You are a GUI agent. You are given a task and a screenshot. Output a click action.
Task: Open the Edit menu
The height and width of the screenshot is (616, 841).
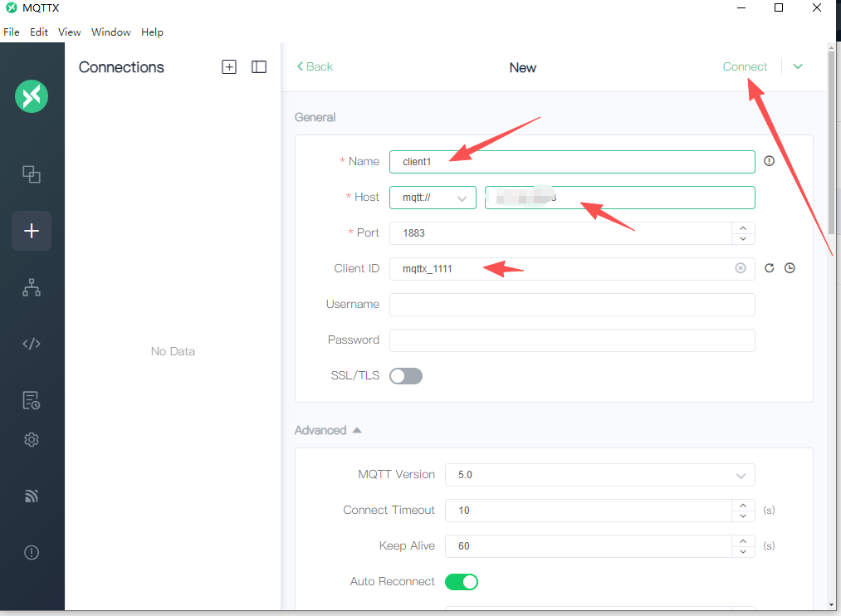point(39,32)
